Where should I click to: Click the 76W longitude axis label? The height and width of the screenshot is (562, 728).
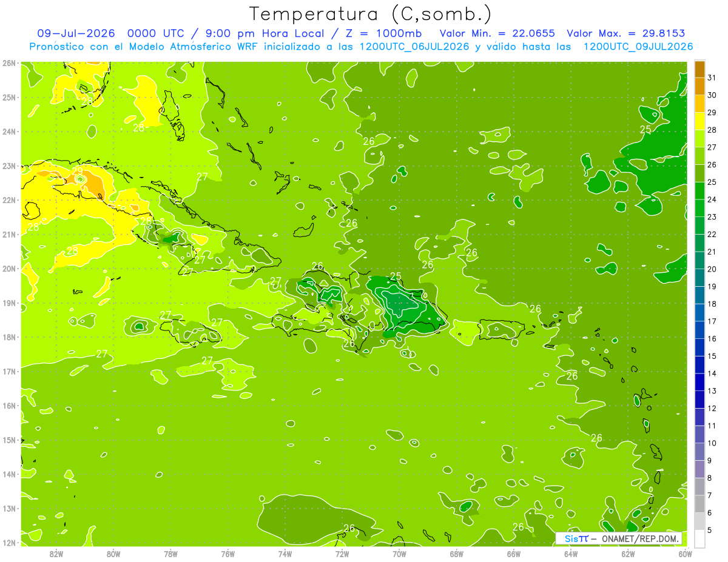point(228,554)
